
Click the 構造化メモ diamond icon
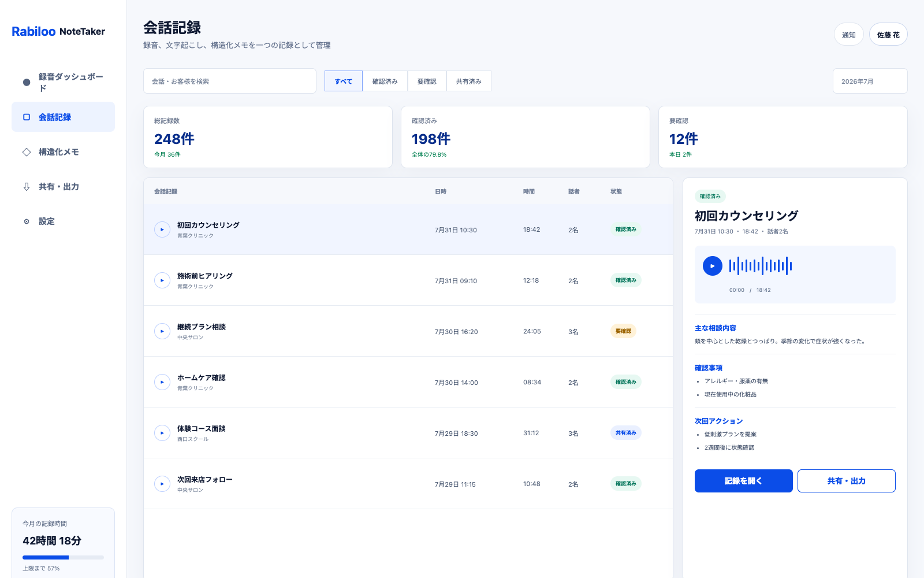[27, 152]
